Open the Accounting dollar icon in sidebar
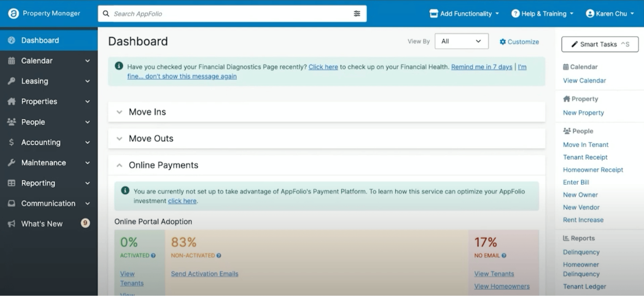Viewport: 644px width, 296px height. tap(11, 142)
